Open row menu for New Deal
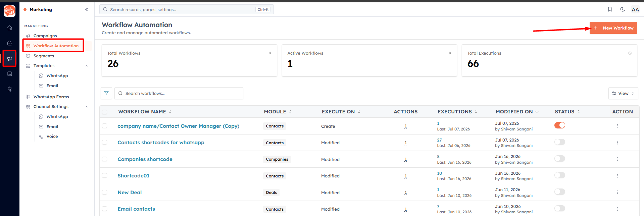644x216 pixels. [617, 192]
